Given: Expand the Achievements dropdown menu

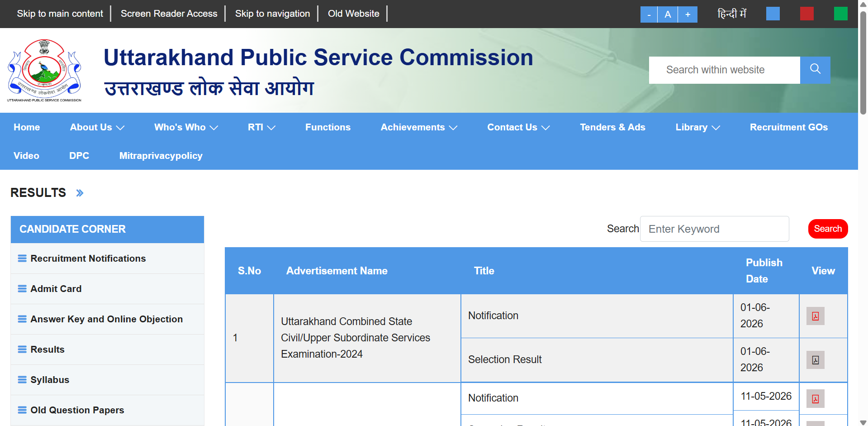Looking at the screenshot, I should [x=419, y=127].
